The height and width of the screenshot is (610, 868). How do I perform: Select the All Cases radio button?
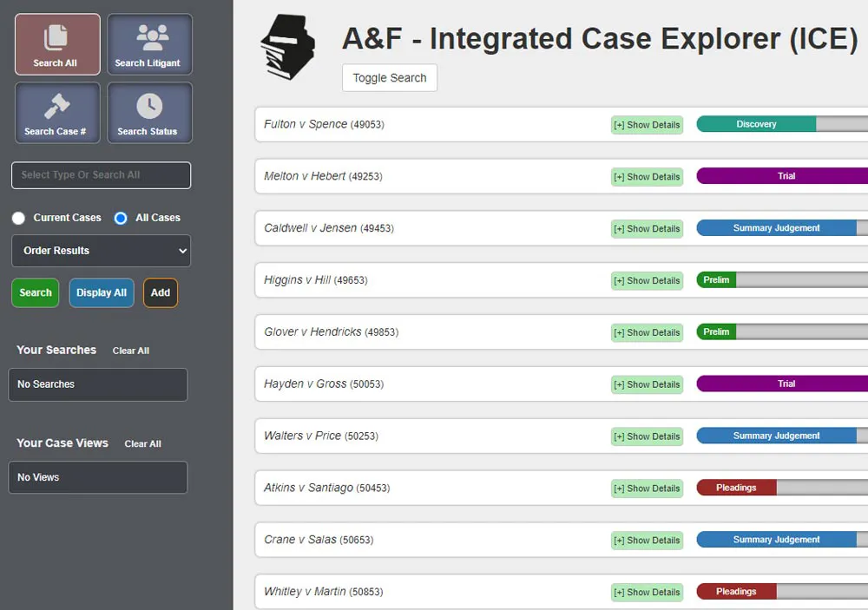(121, 218)
